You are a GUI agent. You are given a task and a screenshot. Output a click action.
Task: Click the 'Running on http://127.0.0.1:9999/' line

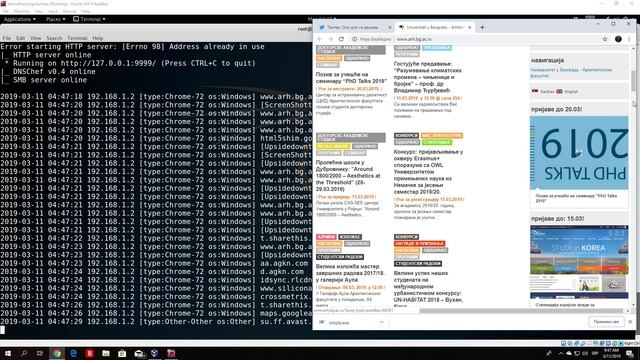[x=134, y=63]
